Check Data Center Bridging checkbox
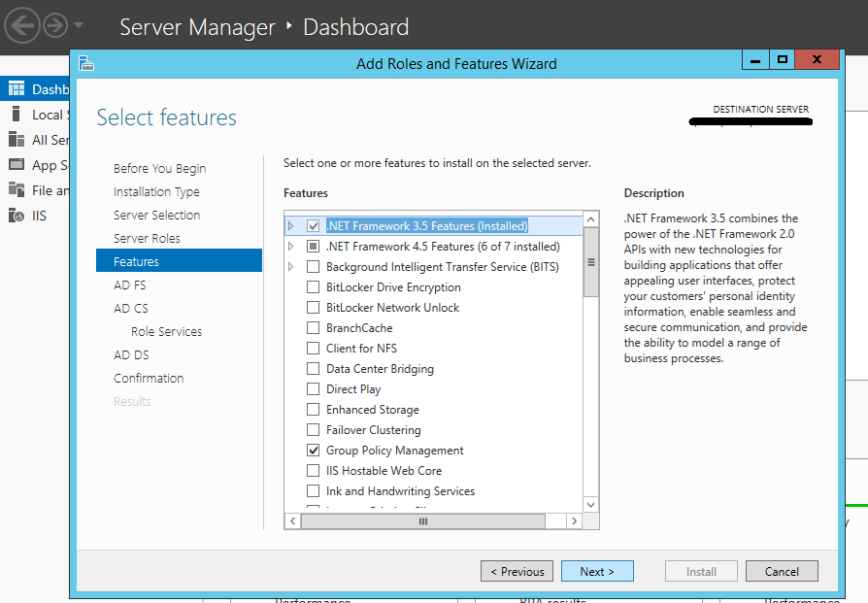 click(314, 369)
